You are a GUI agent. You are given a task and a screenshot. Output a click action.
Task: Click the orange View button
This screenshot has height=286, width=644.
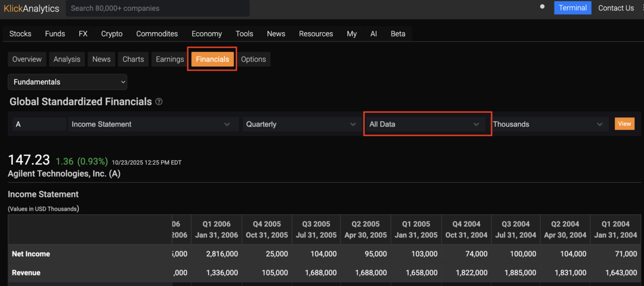tap(624, 124)
